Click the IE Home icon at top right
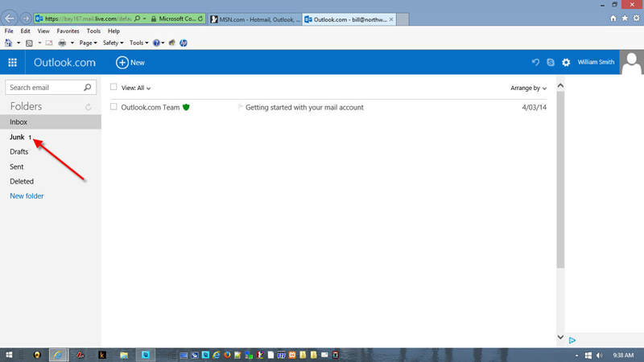This screenshot has width=644, height=362. click(613, 18)
